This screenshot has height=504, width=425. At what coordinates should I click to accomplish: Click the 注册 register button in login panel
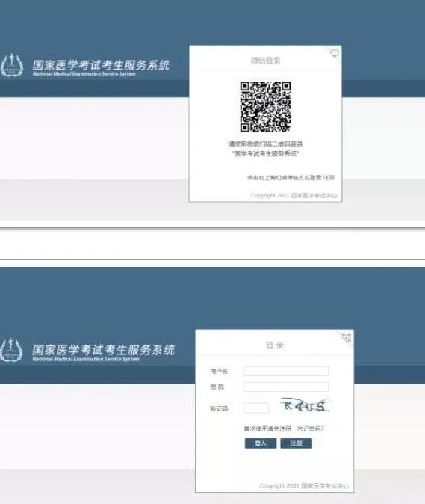point(296,443)
